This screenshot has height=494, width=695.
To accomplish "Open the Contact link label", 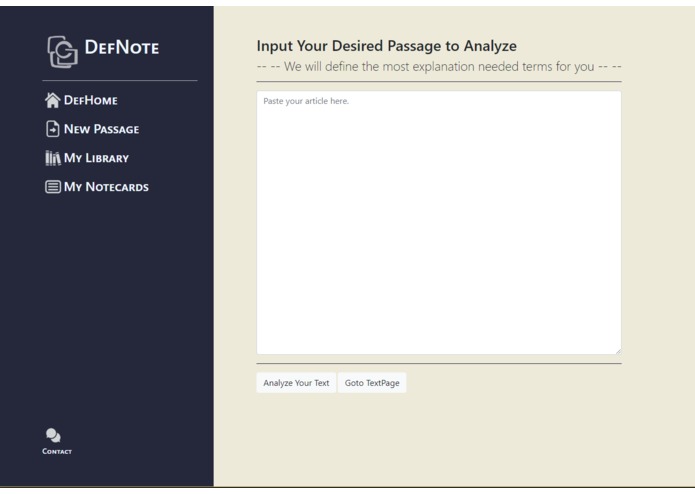I will pyautogui.click(x=57, y=451).
